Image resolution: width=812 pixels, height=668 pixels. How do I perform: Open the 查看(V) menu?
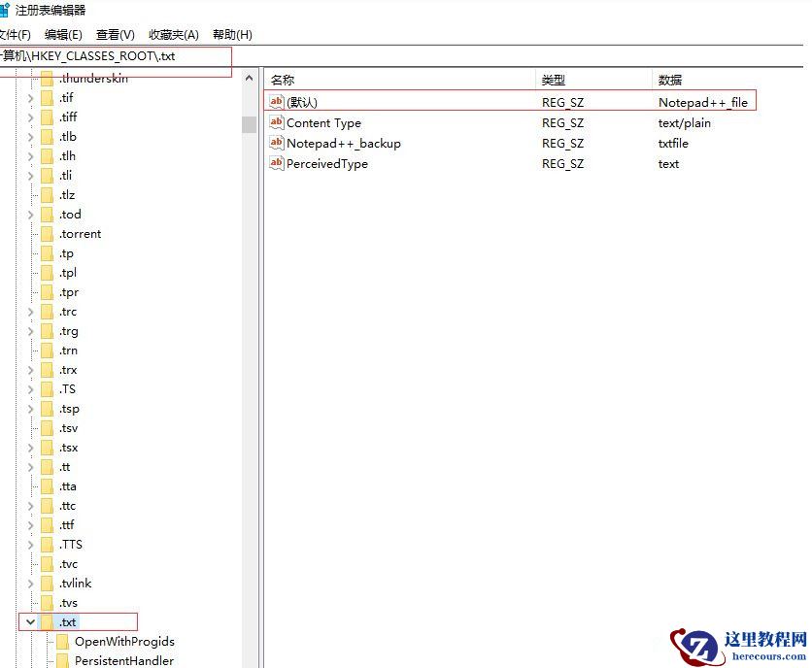pos(115,34)
